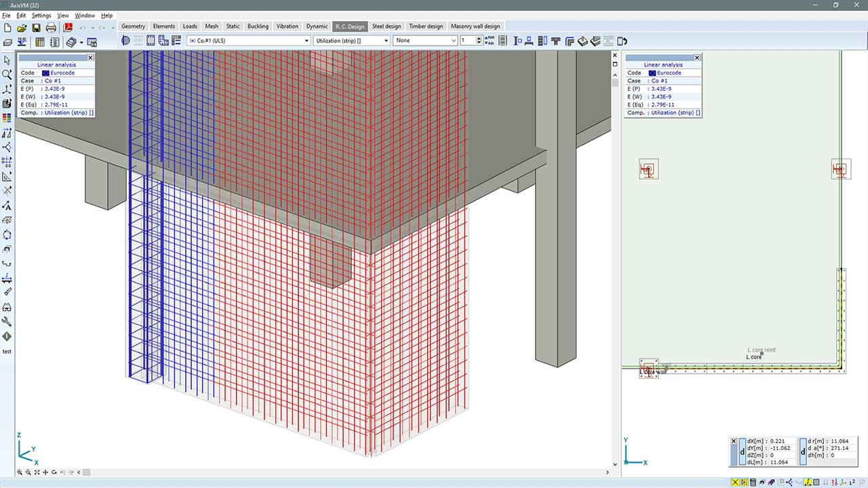Open the File menu
This screenshot has width=868, height=488.
point(6,15)
